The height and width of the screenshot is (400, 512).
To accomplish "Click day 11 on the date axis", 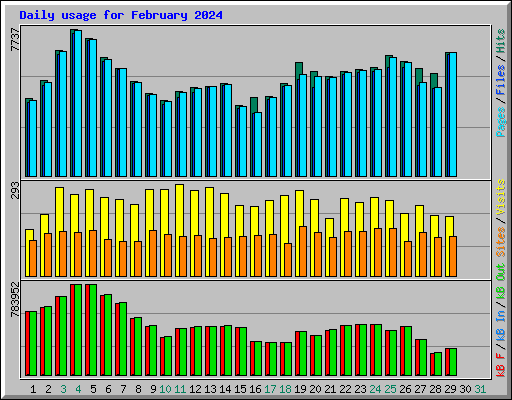I will coord(180,389).
